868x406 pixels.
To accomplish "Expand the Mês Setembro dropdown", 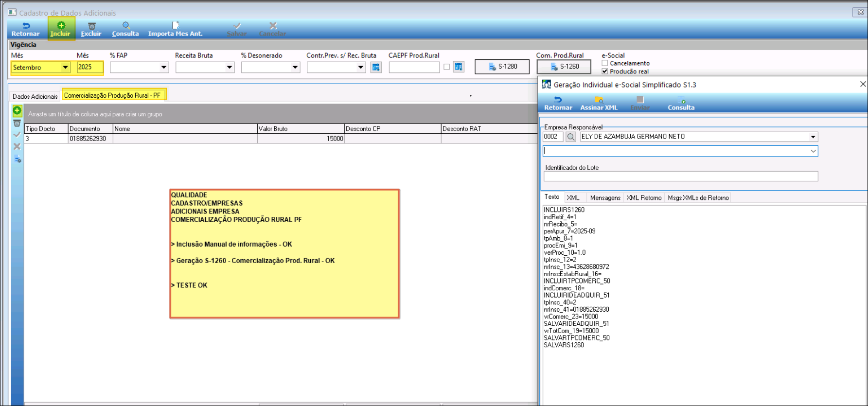I will (x=65, y=68).
